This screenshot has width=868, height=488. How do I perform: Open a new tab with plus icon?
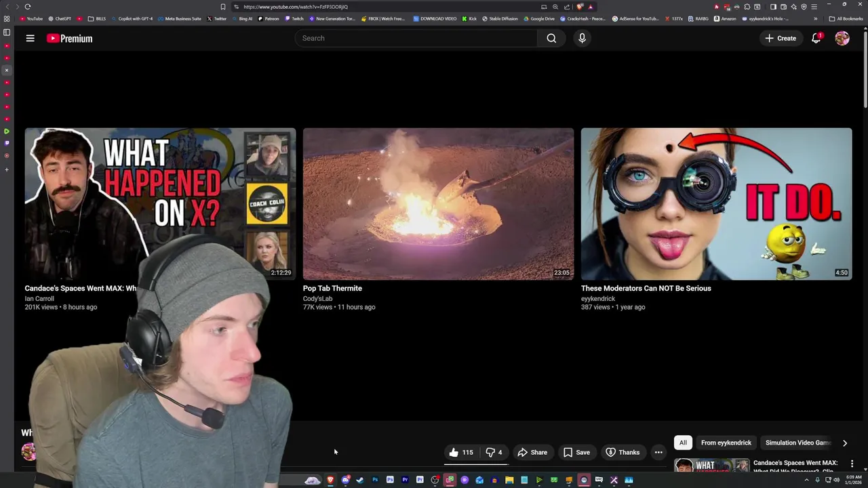pyautogui.click(x=7, y=169)
